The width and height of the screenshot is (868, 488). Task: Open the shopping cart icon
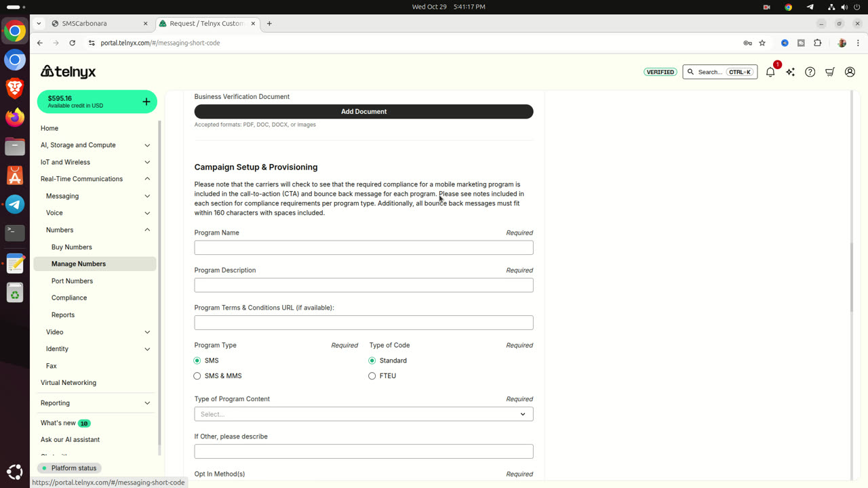coord(829,72)
